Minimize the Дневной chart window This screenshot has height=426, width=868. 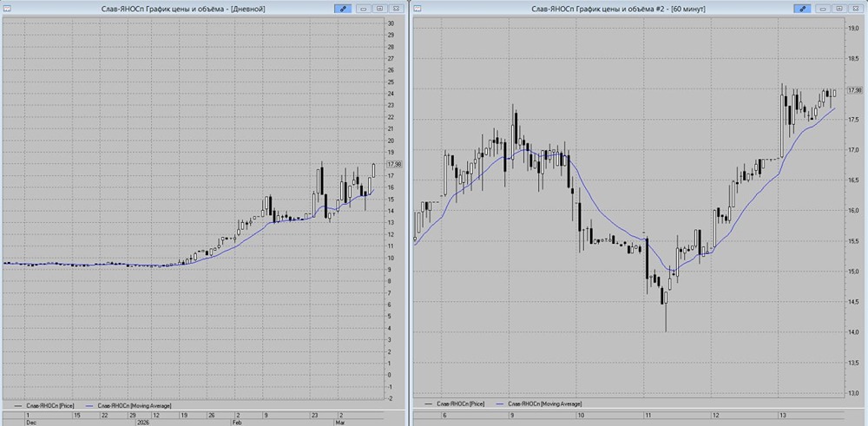click(365, 9)
